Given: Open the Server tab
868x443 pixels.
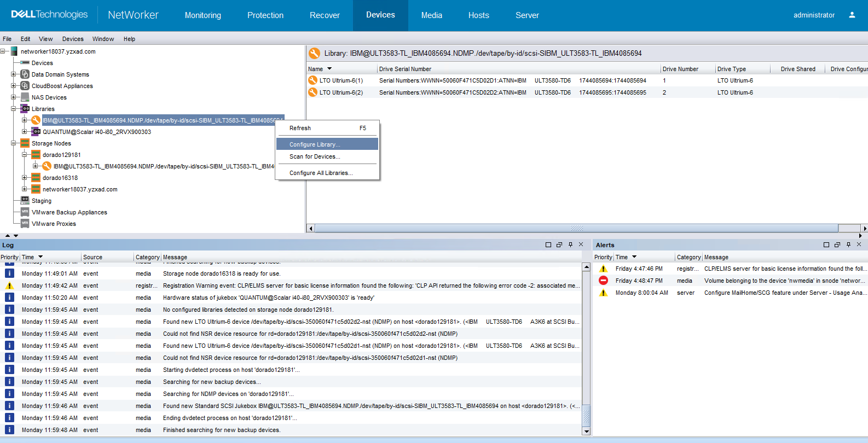Looking at the screenshot, I should click(x=527, y=15).
